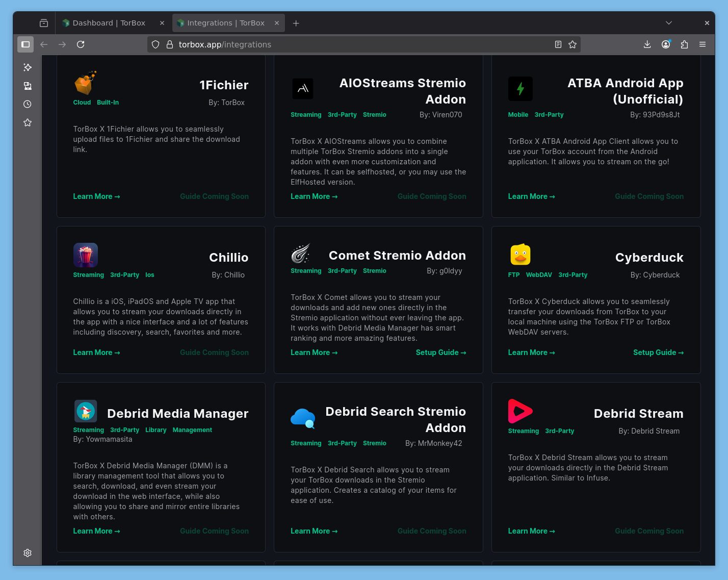This screenshot has height=580, width=728.
Task: Click the Cyberduck yellow duck icon
Action: coord(521,255)
